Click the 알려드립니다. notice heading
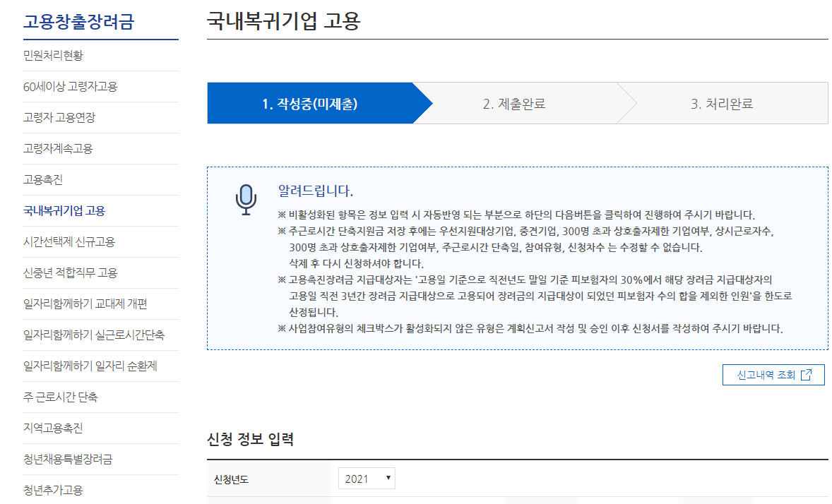832x504 pixels. point(316,191)
